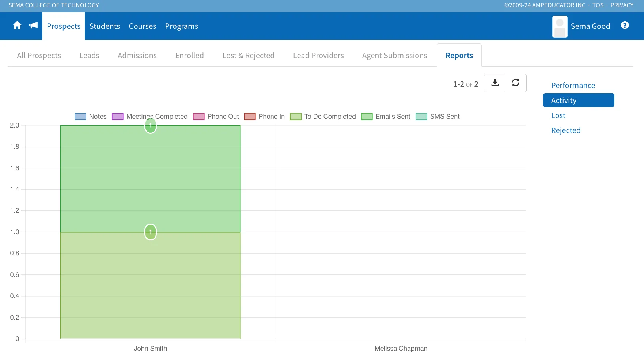Select the Performance report link
644x361 pixels.
pyautogui.click(x=573, y=85)
